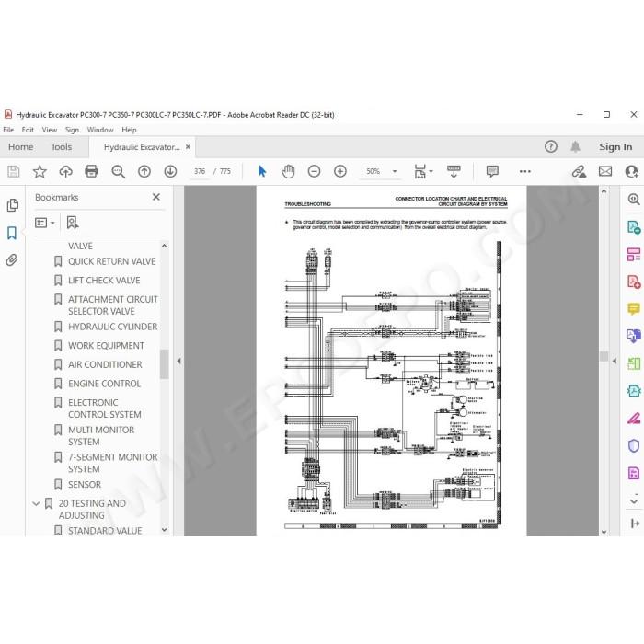
Task: Open Page Thumbnails panel
Action: (x=12, y=205)
